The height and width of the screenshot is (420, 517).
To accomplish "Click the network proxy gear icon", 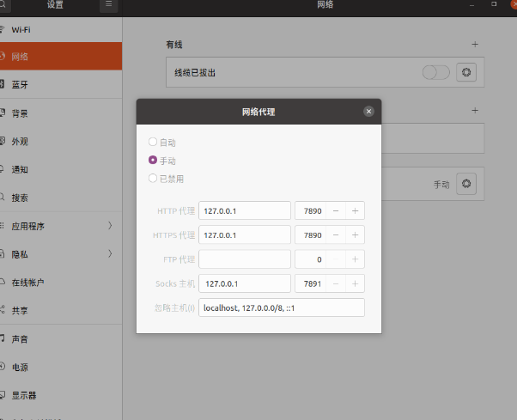I will (x=466, y=184).
